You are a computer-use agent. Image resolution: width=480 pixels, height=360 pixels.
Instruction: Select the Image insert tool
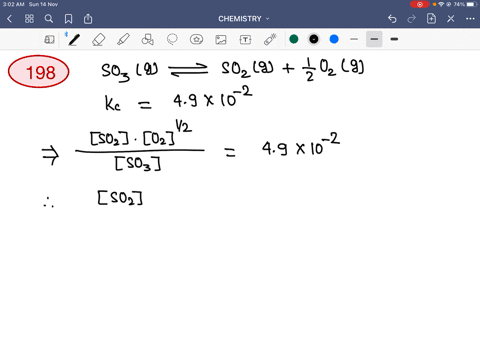tap(221, 40)
